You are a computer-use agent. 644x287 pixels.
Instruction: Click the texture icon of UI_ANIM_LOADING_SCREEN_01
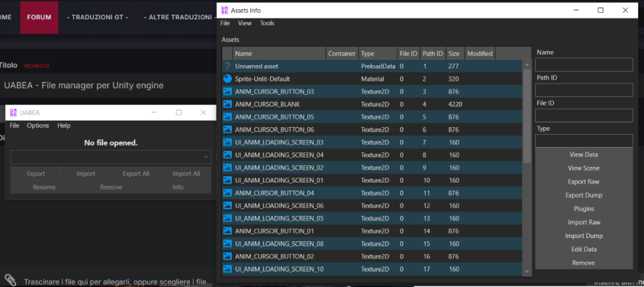(227, 180)
